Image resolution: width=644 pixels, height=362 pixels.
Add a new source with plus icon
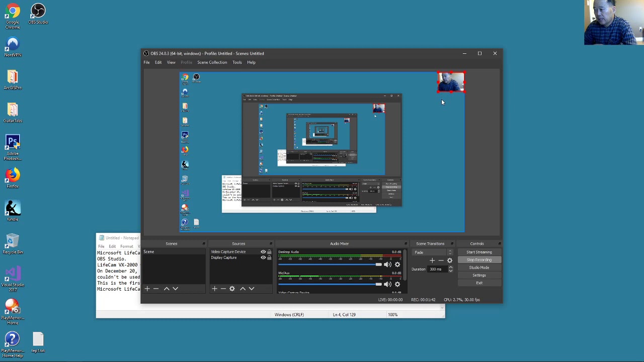[x=214, y=289]
